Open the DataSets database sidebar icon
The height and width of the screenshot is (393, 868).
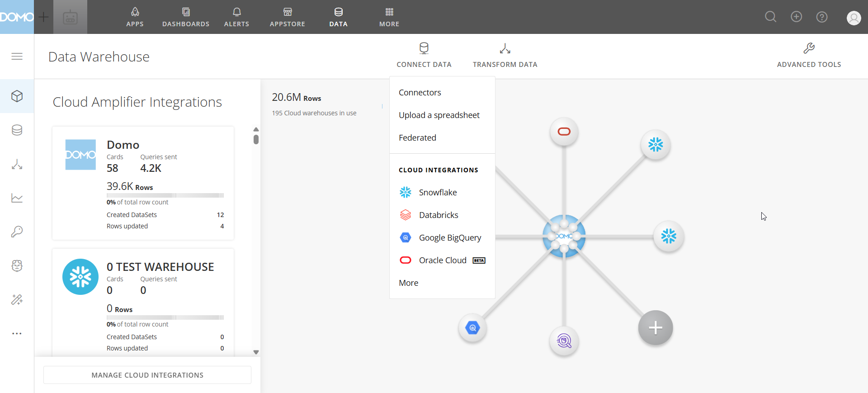[x=17, y=130]
